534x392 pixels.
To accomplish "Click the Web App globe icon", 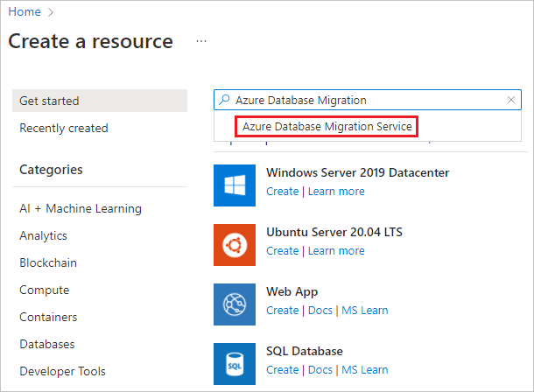I will click(x=235, y=304).
